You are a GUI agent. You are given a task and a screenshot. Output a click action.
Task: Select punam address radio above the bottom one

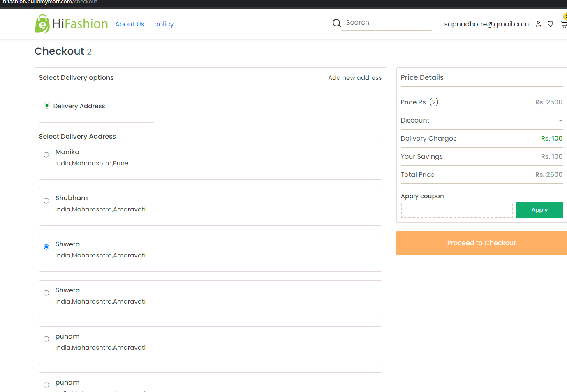[46, 339]
